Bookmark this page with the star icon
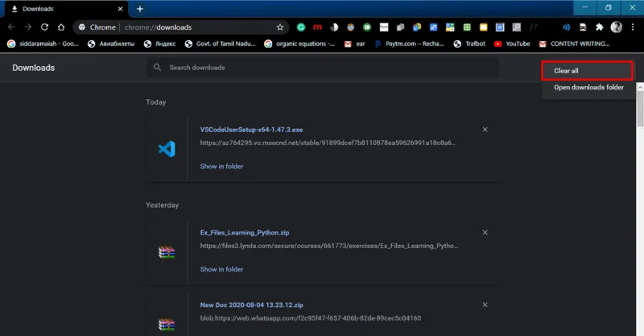Viewport: 644px width, 336px height. (x=280, y=27)
